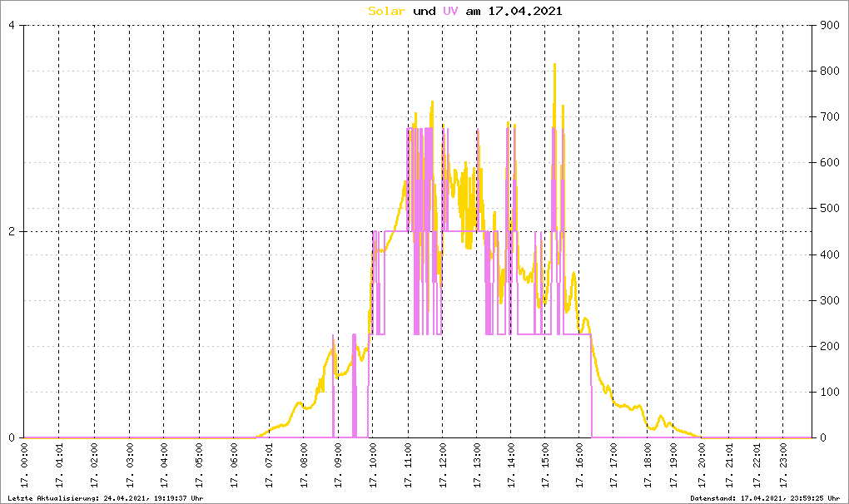Click time label '17. 03:00'
This screenshot has width=849, height=504.
point(129,466)
